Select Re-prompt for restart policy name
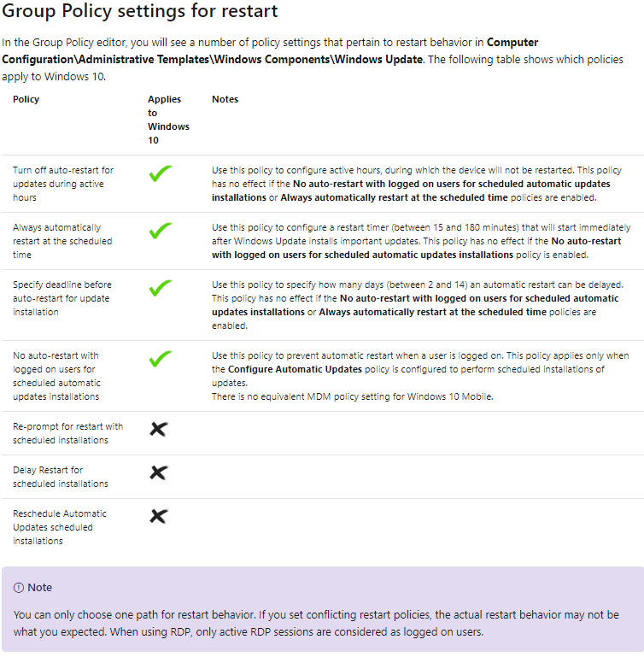This screenshot has height=657, width=644. pyautogui.click(x=67, y=433)
